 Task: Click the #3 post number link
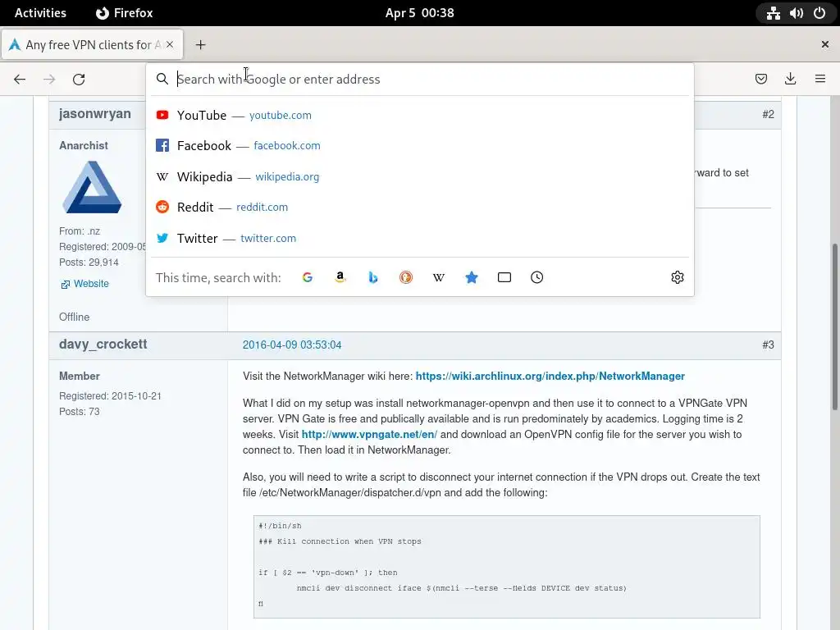pyautogui.click(x=768, y=345)
